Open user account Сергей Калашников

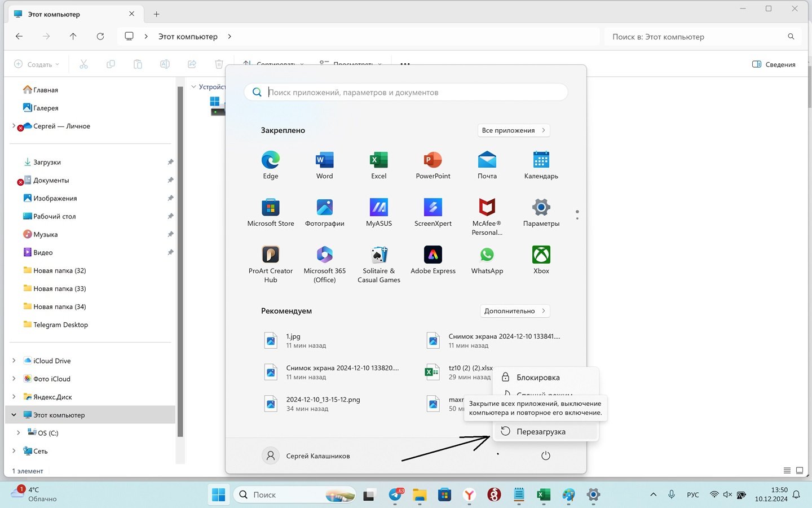click(306, 456)
